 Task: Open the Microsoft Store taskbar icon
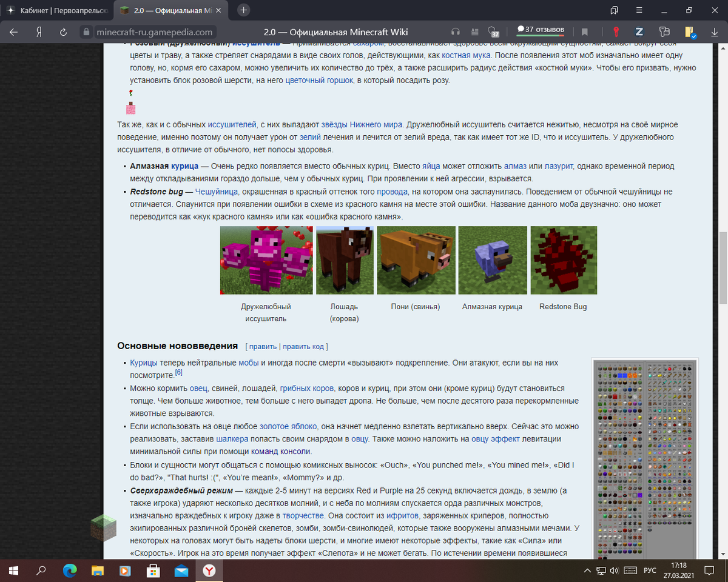pos(153,570)
